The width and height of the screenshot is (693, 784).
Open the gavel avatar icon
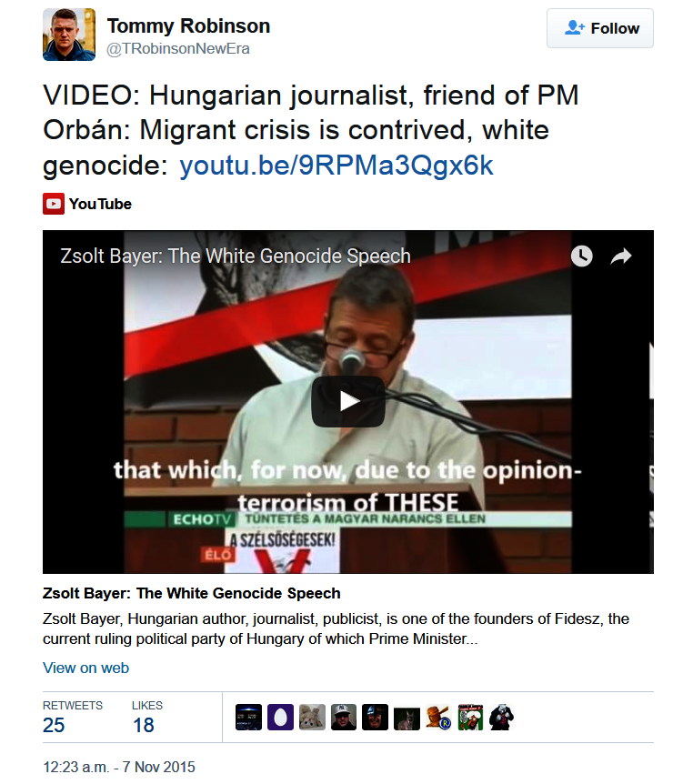tap(438, 717)
